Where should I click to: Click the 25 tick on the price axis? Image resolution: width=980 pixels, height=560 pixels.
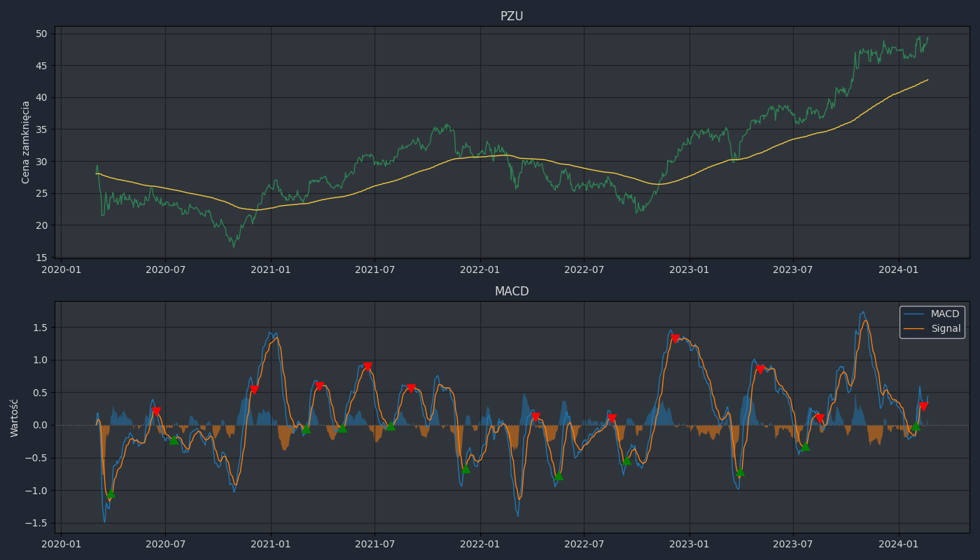[41, 193]
